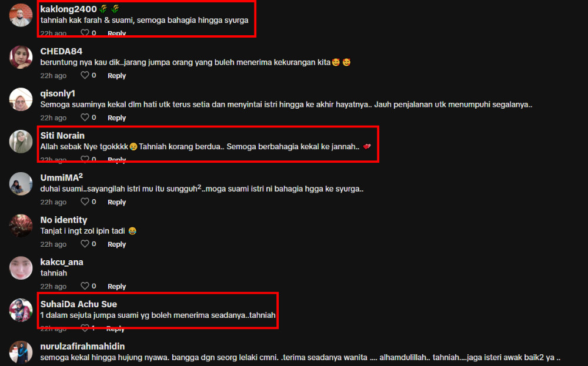Like CHEDA84's comment with heart icon
Screen dimensions: 588x366
coord(85,75)
